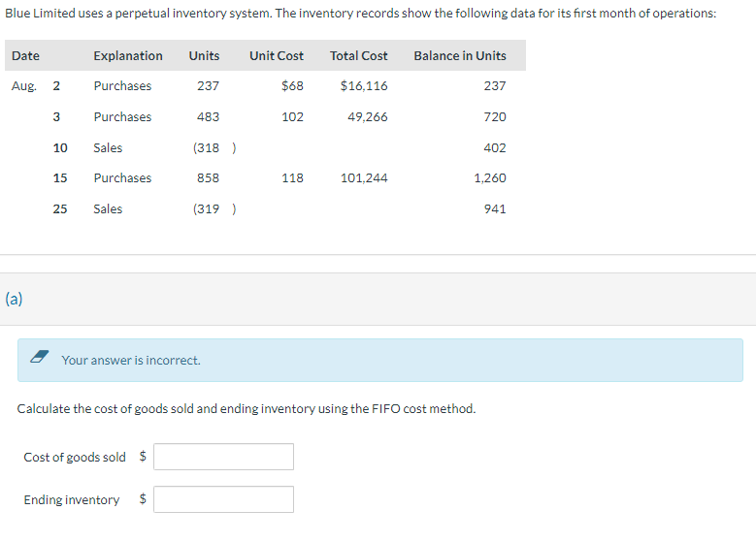Click the 'Balance in Units' column header
The width and height of the screenshot is (756, 542).
point(460,56)
